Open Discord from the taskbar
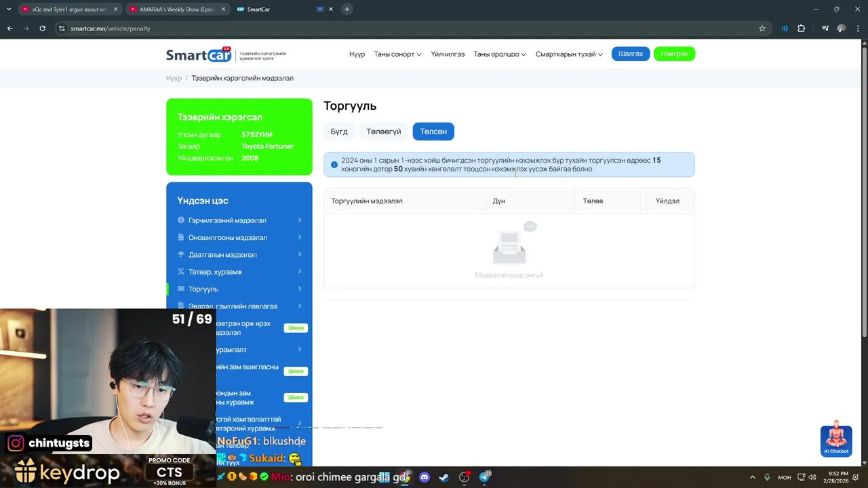Image resolution: width=868 pixels, height=488 pixels. 425,477
